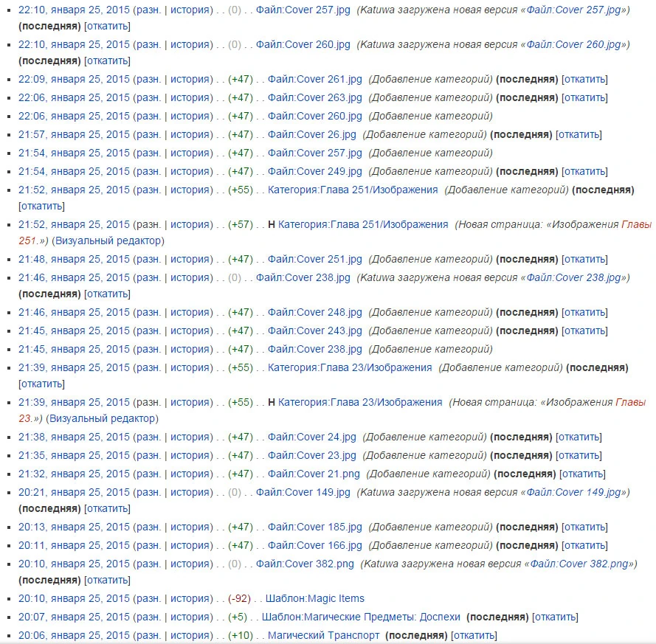Open Шаблон:Магические Предметы: Доспехи link
Screen dimensions: 656x644
coord(361,617)
